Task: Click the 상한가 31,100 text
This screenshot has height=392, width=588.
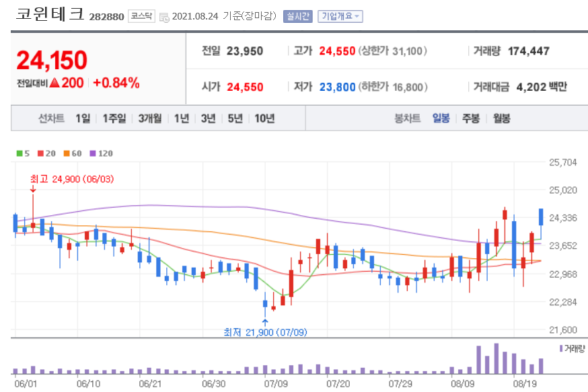Action: click(x=393, y=51)
